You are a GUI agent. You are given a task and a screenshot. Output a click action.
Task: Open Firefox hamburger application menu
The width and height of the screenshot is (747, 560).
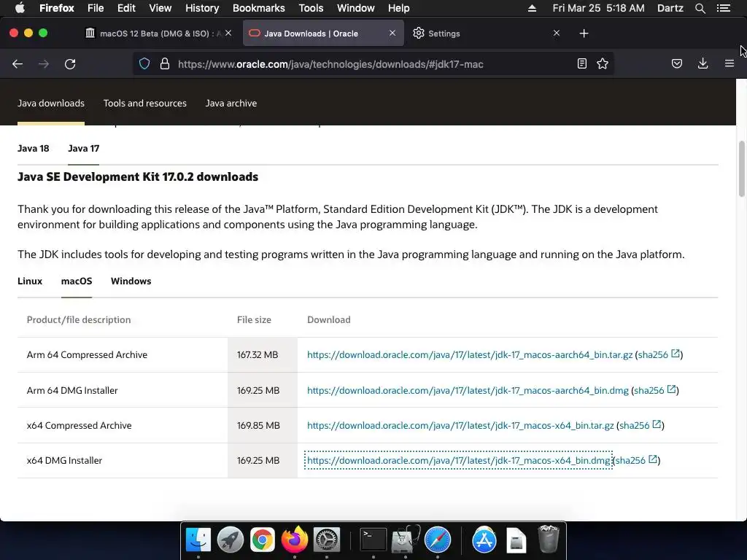(729, 63)
